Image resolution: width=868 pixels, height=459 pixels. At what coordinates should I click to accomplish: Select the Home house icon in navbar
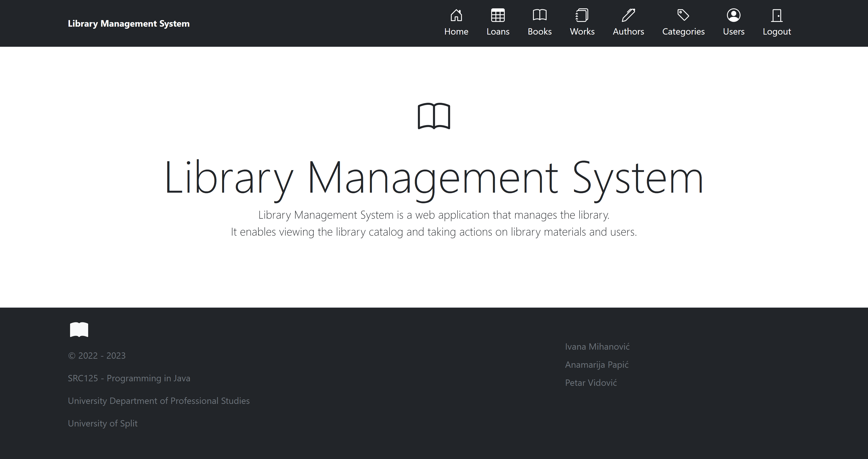(456, 15)
